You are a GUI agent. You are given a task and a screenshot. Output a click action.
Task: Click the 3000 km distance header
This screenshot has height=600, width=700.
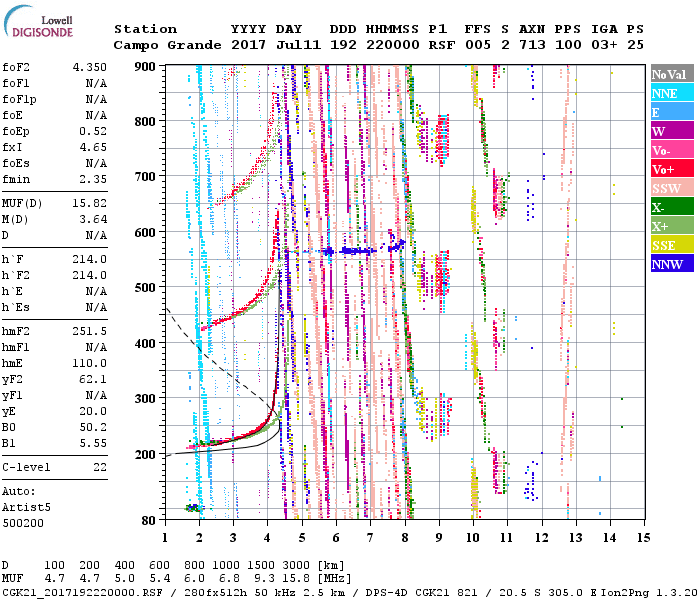[300, 566]
